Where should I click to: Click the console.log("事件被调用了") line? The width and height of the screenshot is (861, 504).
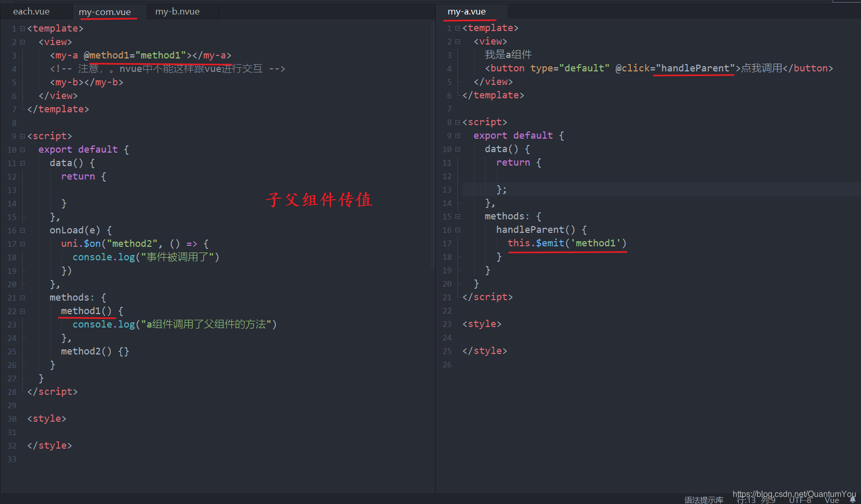(x=146, y=257)
